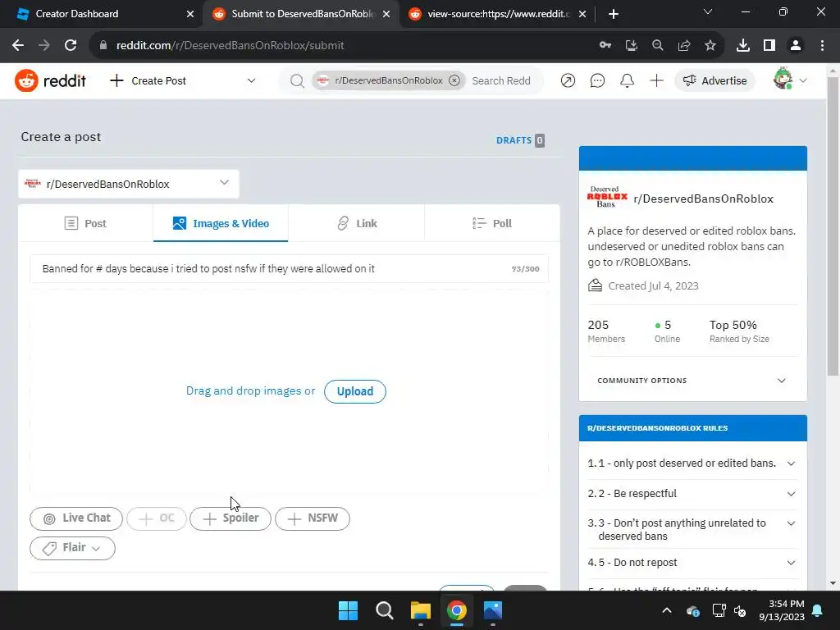The width and height of the screenshot is (840, 630).
Task: Click the muted volume tray icon
Action: point(740,610)
